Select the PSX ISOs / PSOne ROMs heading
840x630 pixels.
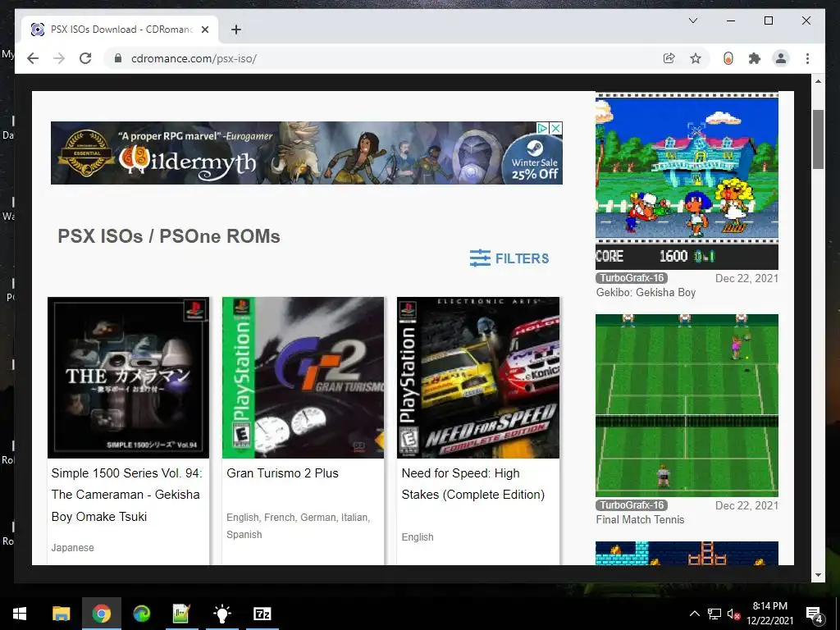(169, 236)
